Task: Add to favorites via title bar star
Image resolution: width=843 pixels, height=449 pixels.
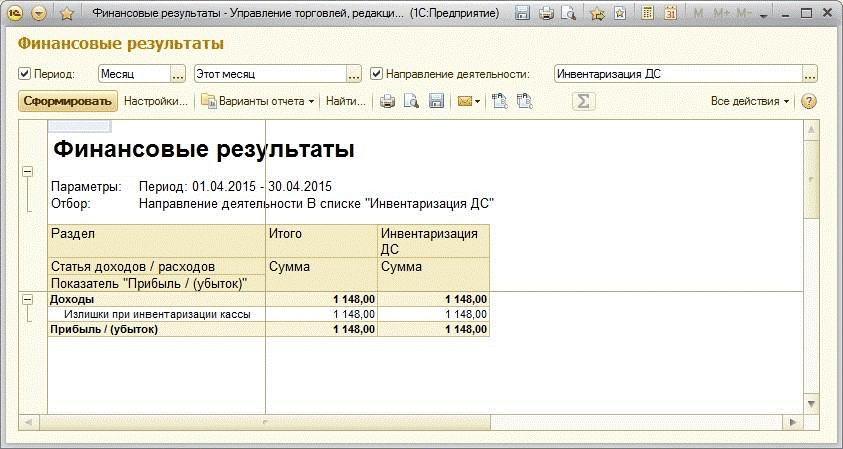Action: pos(66,14)
